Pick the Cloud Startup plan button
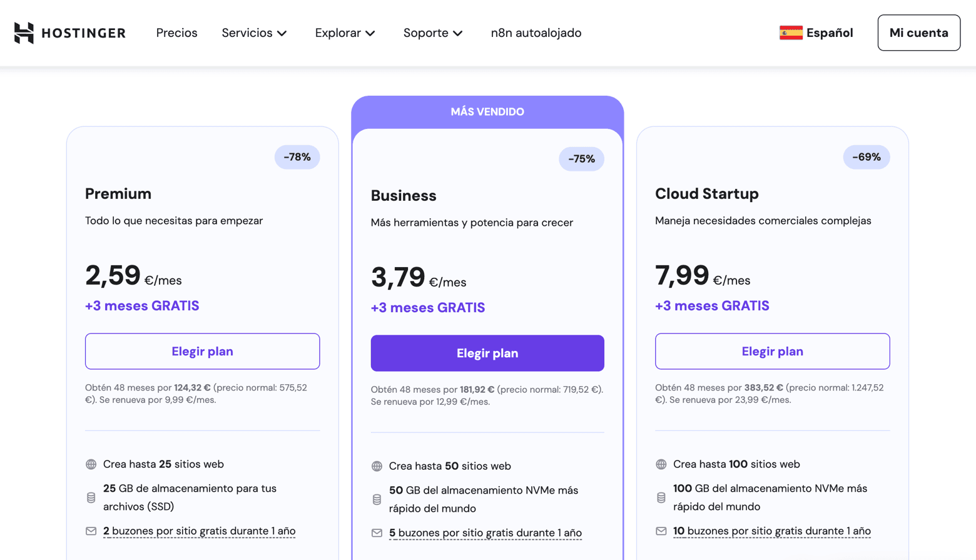The height and width of the screenshot is (560, 976). (772, 351)
